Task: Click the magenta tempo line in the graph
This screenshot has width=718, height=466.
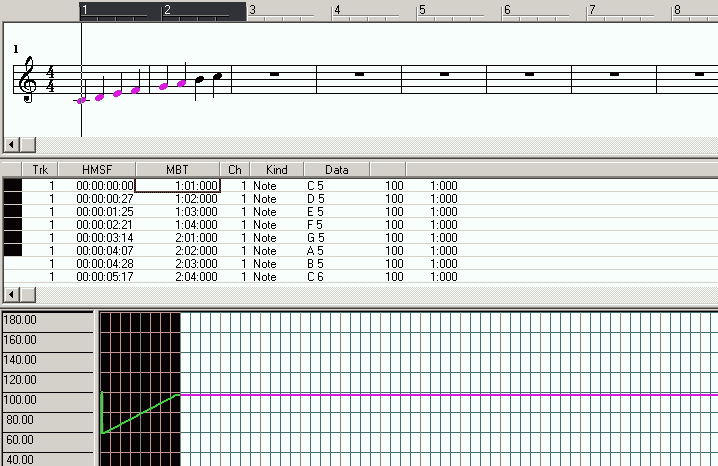Action: (x=450, y=395)
